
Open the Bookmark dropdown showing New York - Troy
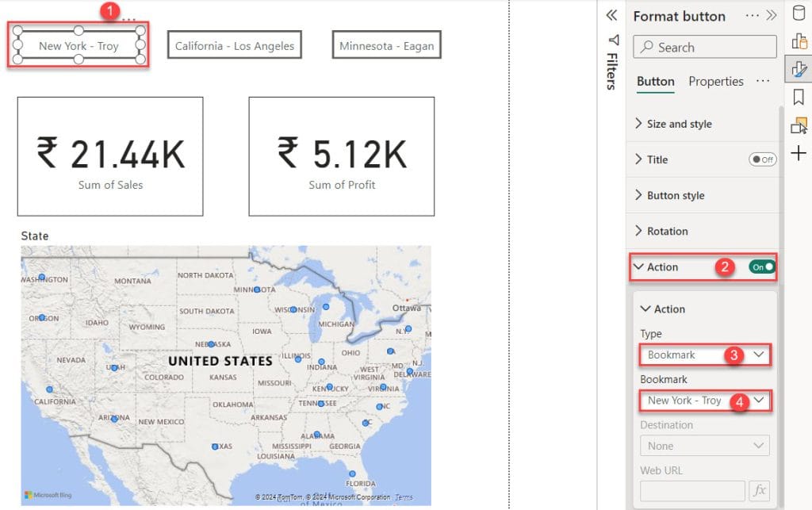[x=705, y=401]
